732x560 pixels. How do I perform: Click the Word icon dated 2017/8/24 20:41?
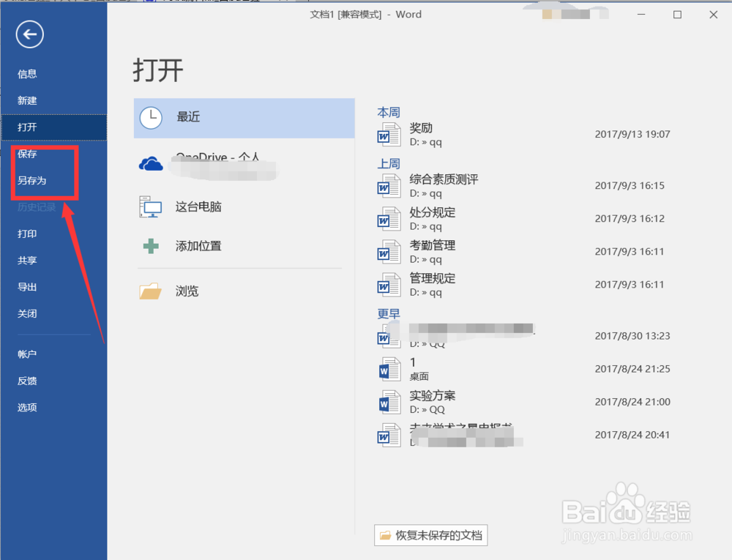(x=389, y=435)
